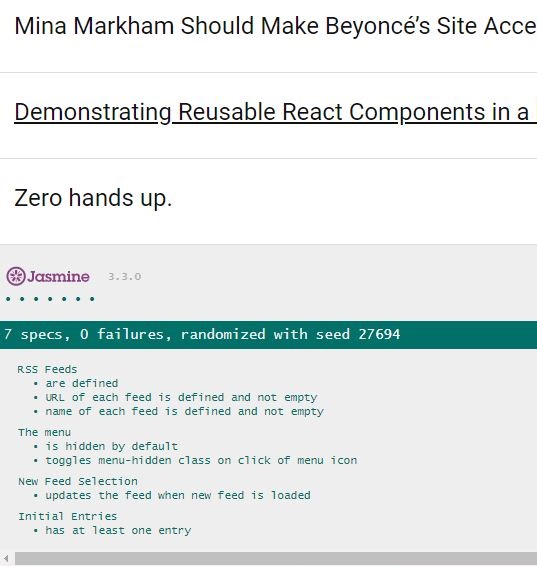Click the 7 specs, 0 failures summary bar

click(x=268, y=334)
